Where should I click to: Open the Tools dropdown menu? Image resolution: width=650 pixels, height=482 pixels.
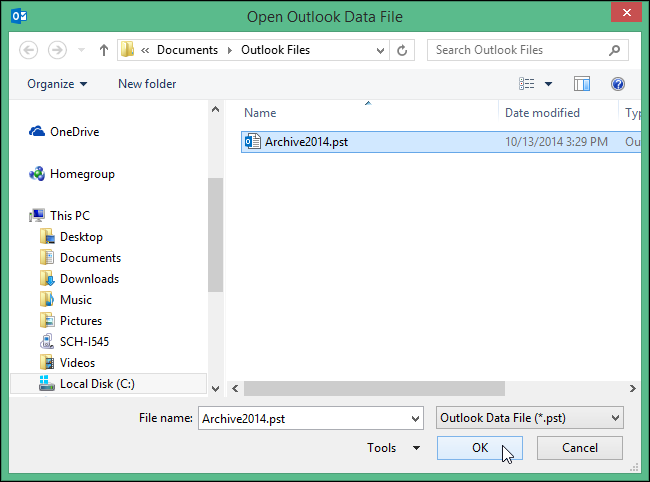392,448
